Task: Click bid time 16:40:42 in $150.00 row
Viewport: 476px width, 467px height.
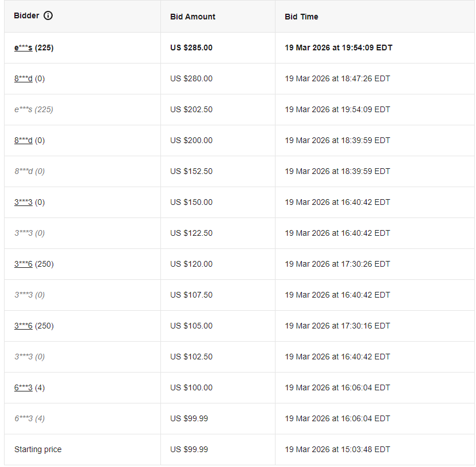Action: [x=337, y=202]
